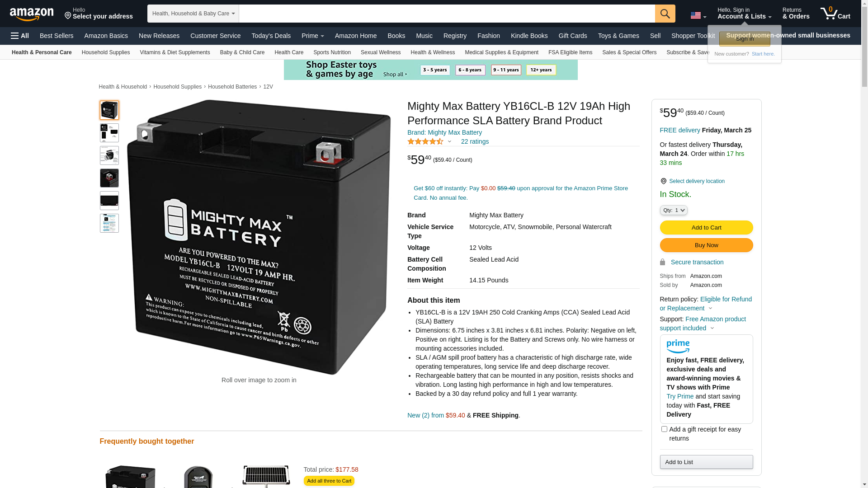Click the Add to List button
The image size is (868, 488).
[706, 462]
